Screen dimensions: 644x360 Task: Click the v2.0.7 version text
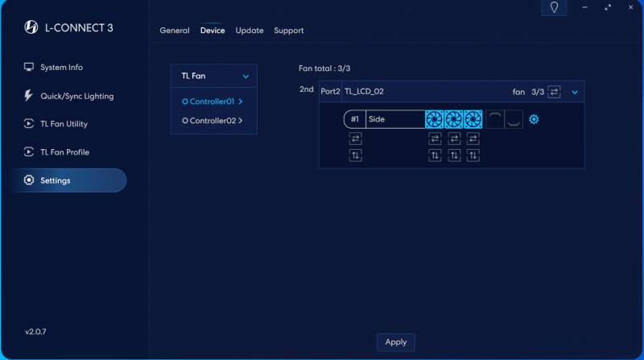[x=35, y=332]
